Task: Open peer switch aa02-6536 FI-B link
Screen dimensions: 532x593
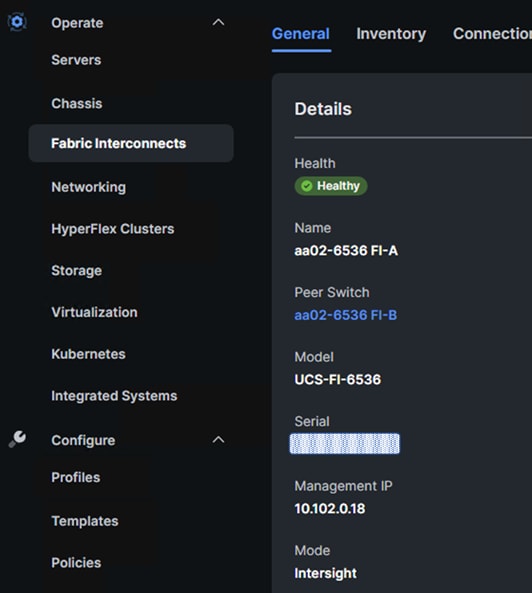Action: tap(346, 315)
